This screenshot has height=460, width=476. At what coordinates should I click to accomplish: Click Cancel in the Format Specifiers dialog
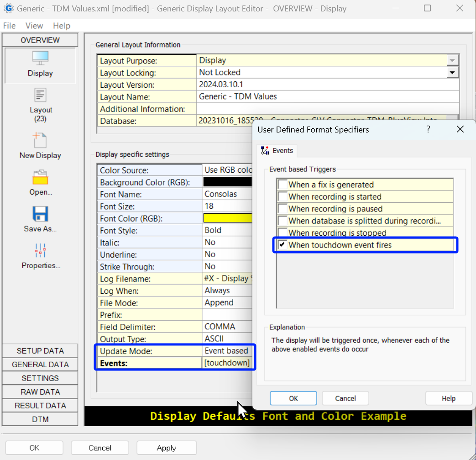point(345,398)
